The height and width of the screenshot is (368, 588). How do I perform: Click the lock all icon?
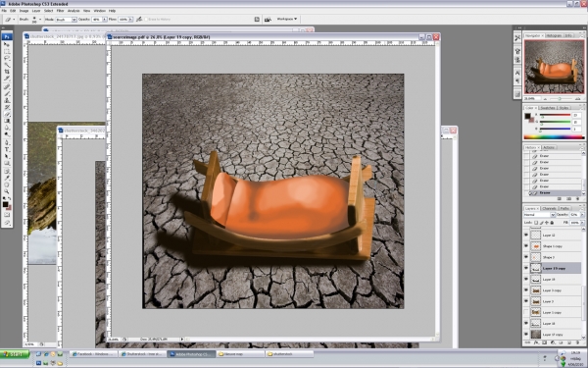tap(552, 223)
